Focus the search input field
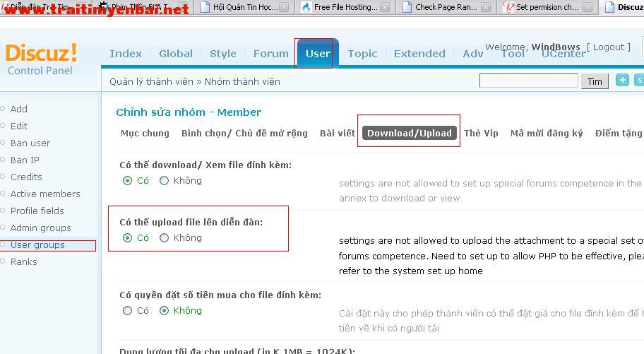Screen dimensions: 644x354 (529, 81)
